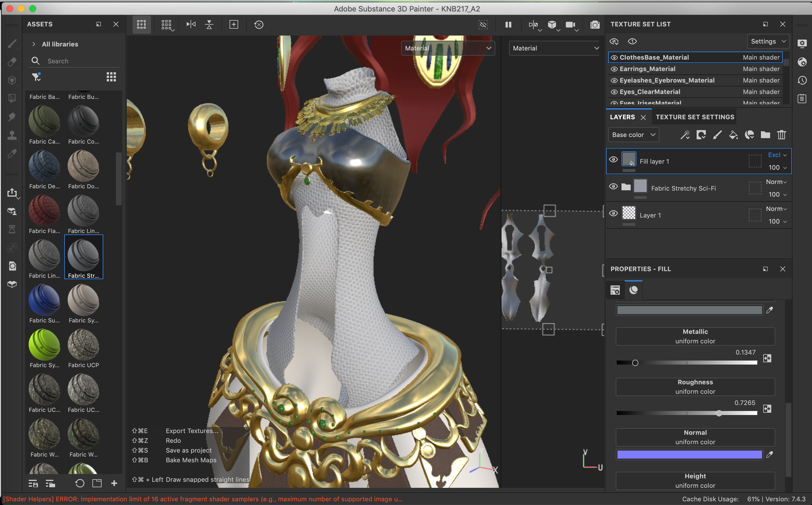Click the Roughness uniform color button

click(x=695, y=387)
